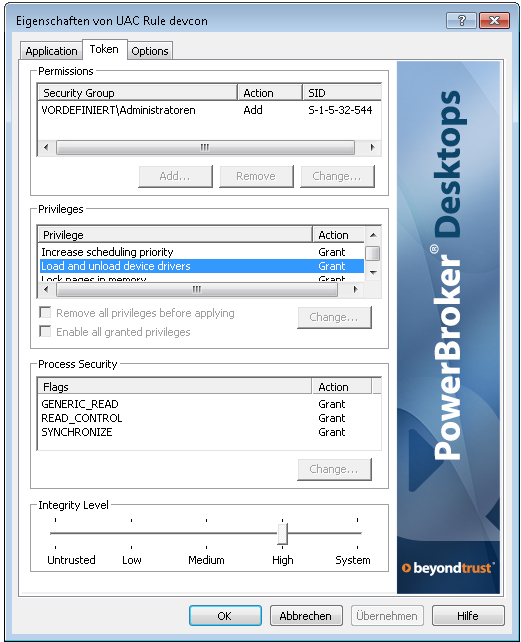
Task: Switch to the Application tab
Action: [51, 51]
